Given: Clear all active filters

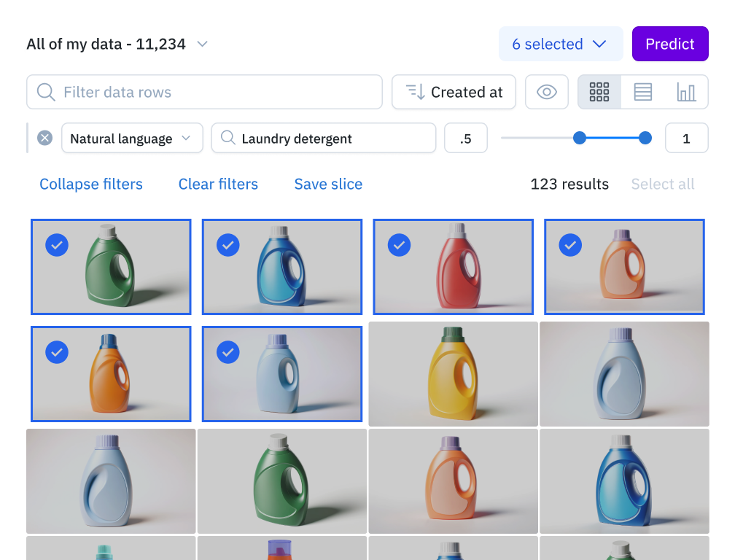Looking at the screenshot, I should tap(217, 184).
